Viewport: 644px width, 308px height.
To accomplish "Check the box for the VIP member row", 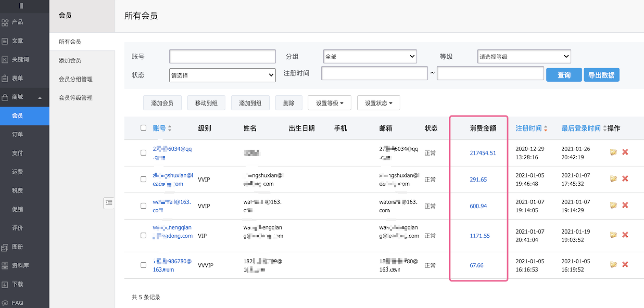I will coord(143,235).
